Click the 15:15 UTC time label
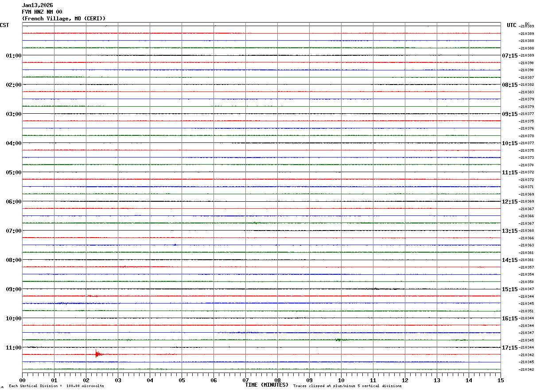 pos(510,289)
